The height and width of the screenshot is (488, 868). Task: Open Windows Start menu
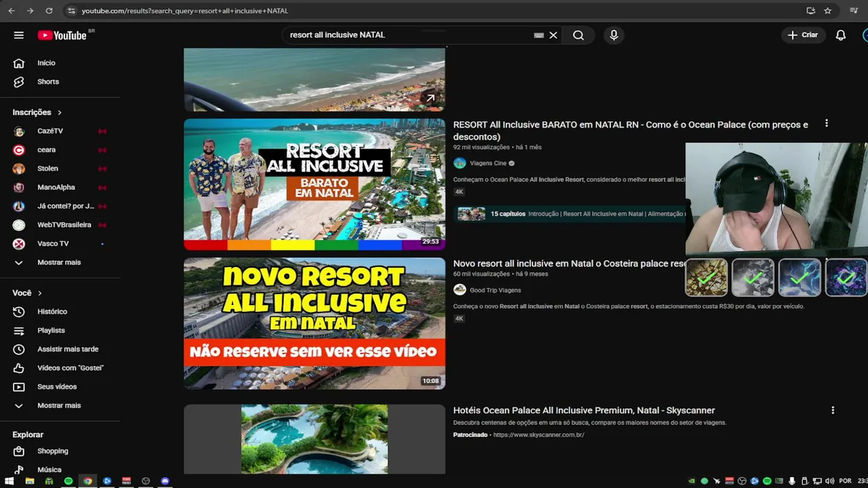point(9,481)
